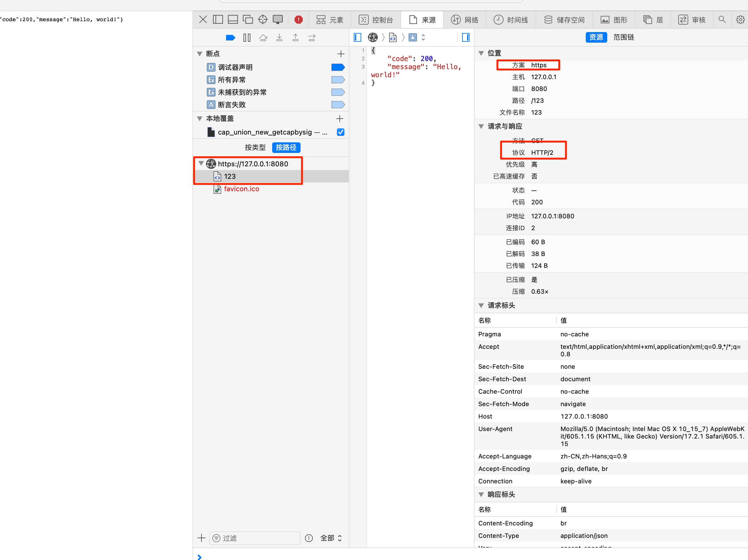
Task: Uncheck the cap_union_new_getcapbysig override
Action: click(x=340, y=132)
